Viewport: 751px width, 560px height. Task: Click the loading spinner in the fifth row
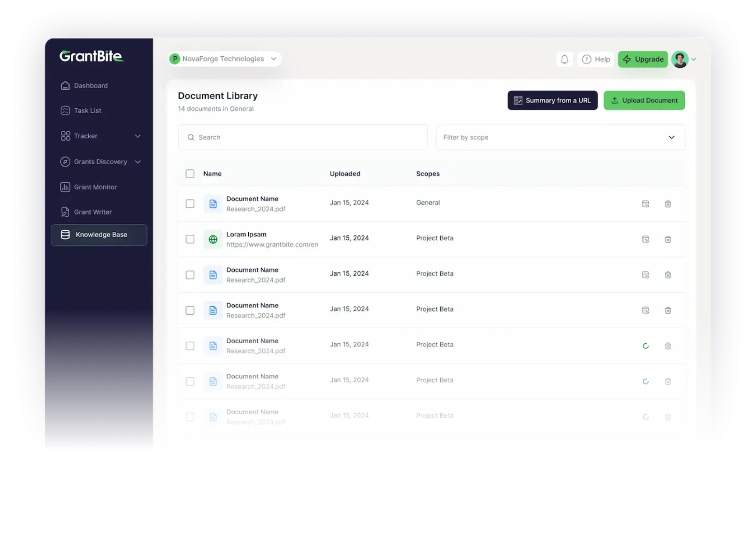click(x=646, y=346)
